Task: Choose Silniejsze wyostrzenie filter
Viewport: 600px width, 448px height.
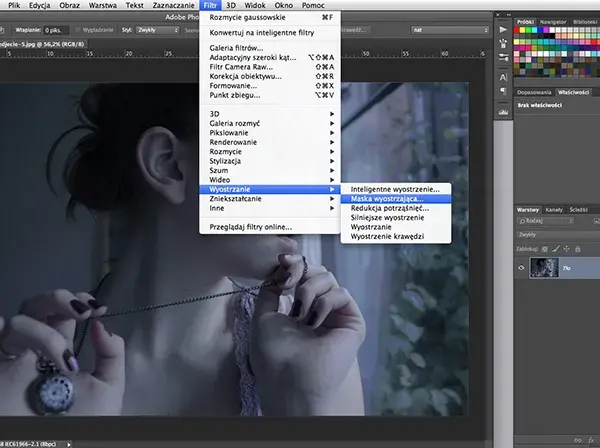Action: point(396,218)
